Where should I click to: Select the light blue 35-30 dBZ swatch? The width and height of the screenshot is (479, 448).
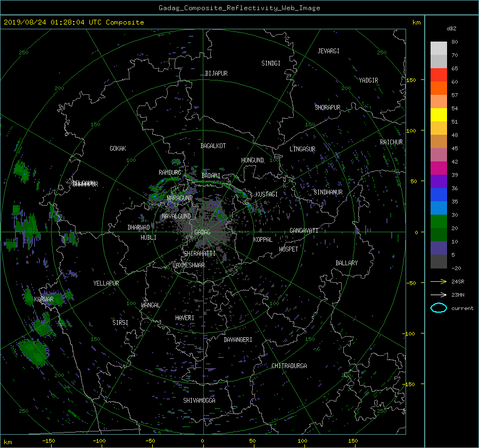tap(439, 208)
